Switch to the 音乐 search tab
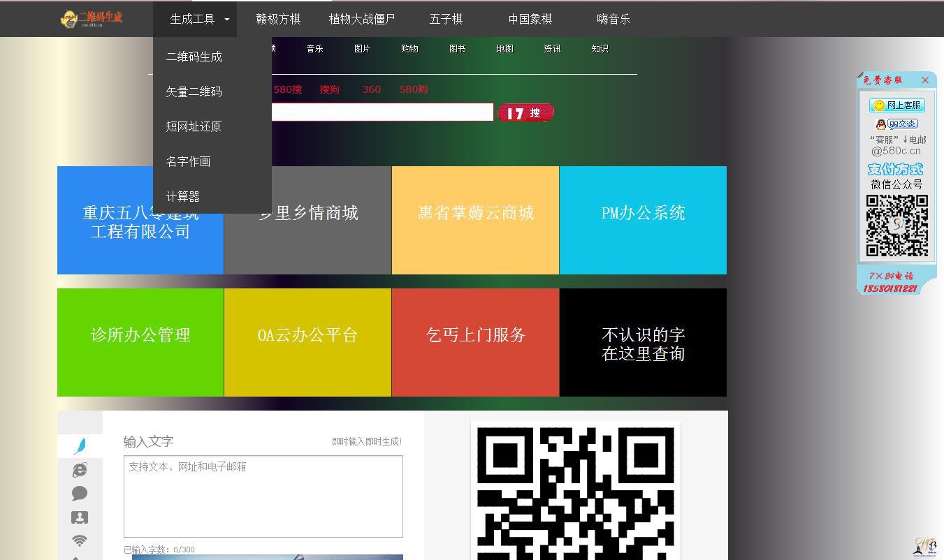Screen dimensions: 944x560 [314, 49]
